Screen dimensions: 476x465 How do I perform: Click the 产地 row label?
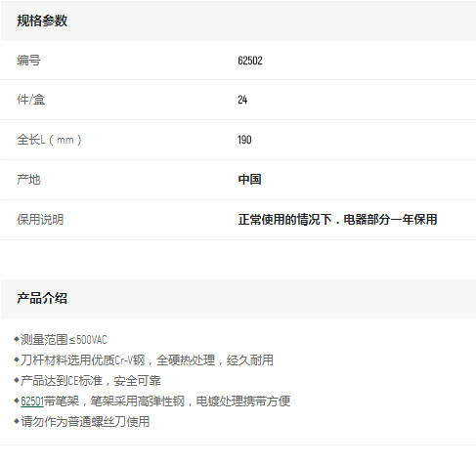click(28, 180)
